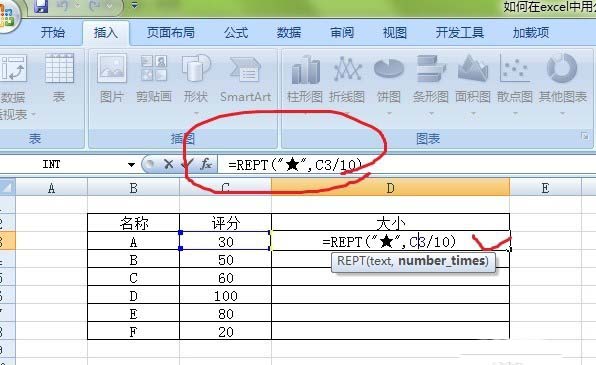Screen dimensions: 596x365
Task: Open the Developer (开发工具) tab
Action: [460, 33]
